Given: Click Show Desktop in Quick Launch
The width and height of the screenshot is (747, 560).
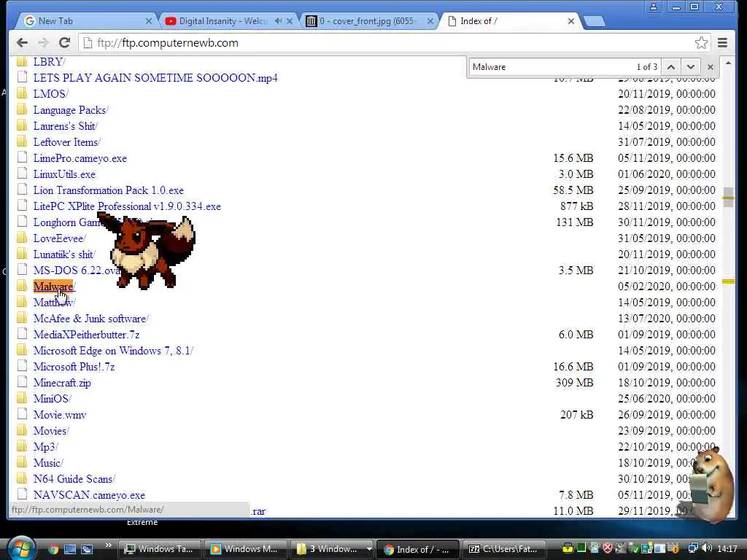Looking at the screenshot, I should 70,549.
